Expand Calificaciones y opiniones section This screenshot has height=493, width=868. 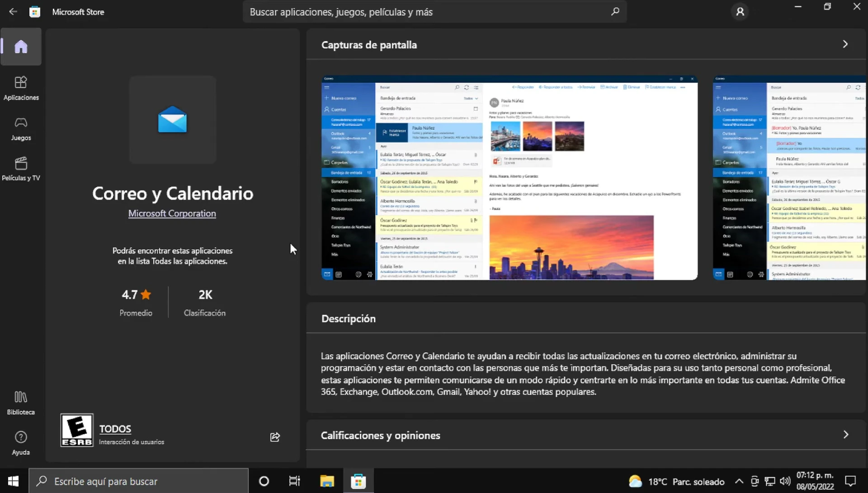[x=846, y=435]
